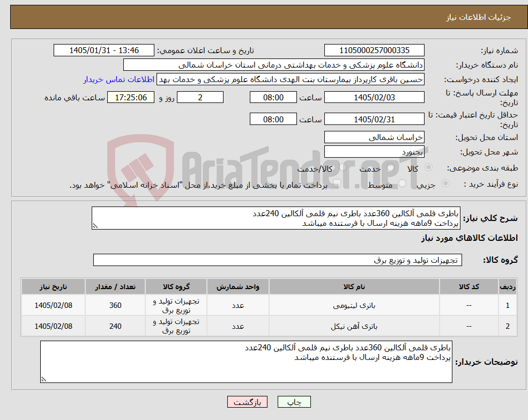Select the متوسط purchase type radio
Viewport: 528px width, 420px height.
(x=402, y=183)
